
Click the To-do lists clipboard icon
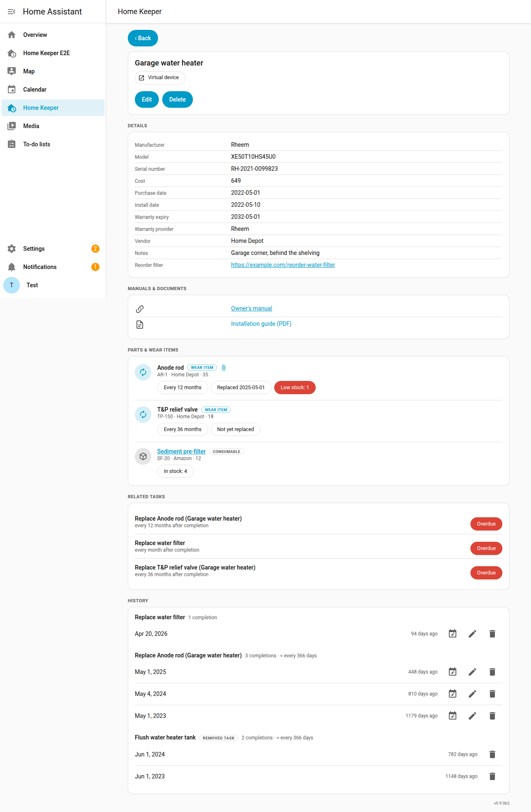[x=12, y=144]
